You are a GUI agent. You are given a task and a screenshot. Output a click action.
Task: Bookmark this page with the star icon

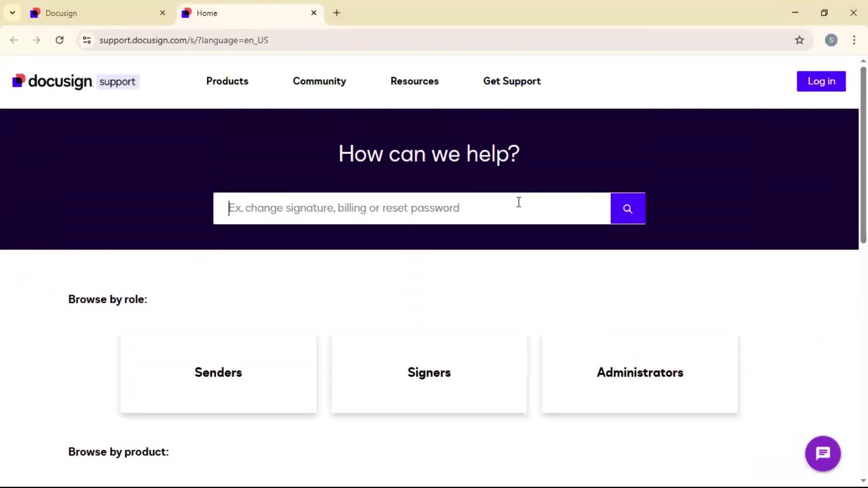[799, 40]
